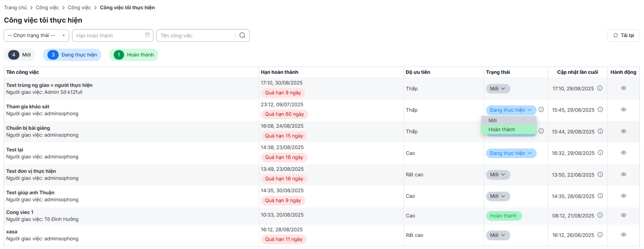Toggle Đang thực hiện filter chip
The width and height of the screenshot is (644, 249).
pos(72,55)
